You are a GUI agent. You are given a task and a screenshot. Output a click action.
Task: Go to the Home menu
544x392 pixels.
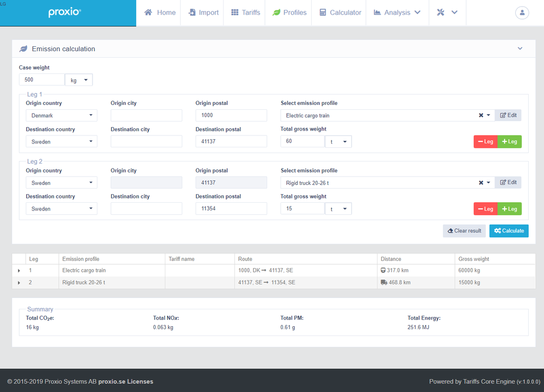pyautogui.click(x=160, y=13)
